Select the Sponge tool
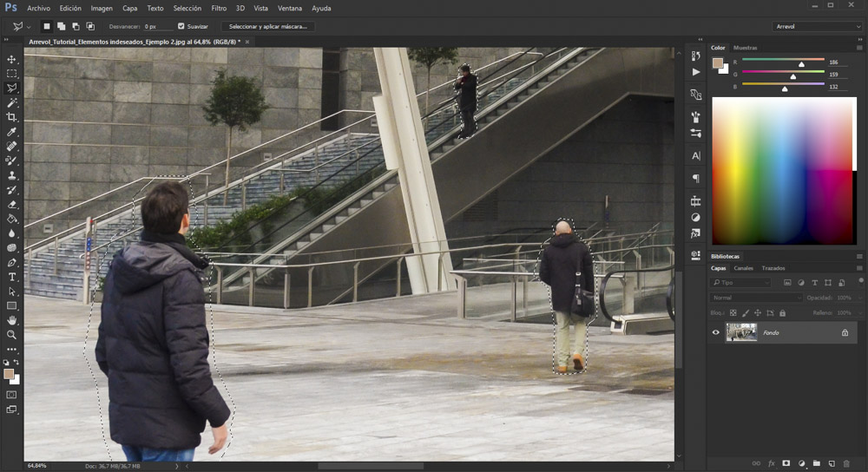Image resolution: width=868 pixels, height=472 pixels. (11, 248)
